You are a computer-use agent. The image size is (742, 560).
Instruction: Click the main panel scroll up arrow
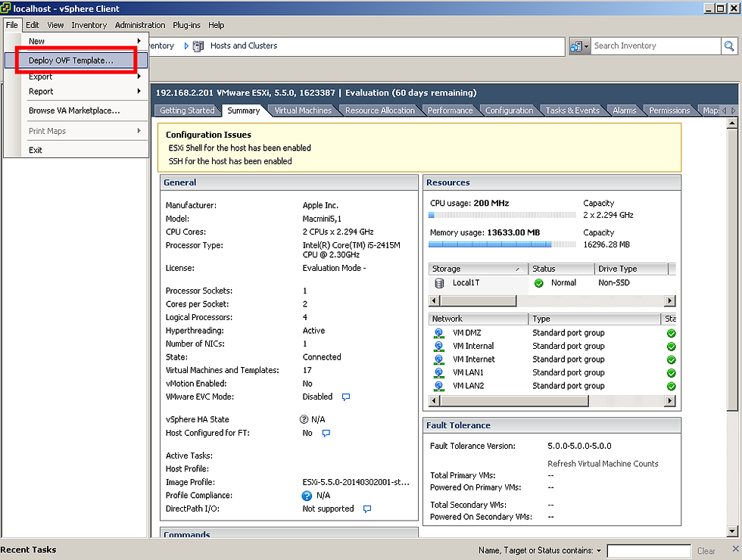coord(732,123)
